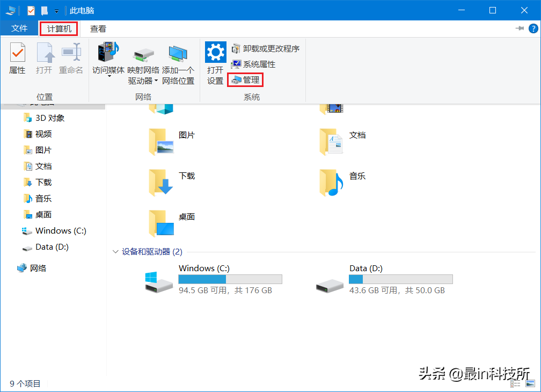Select 3D 对象 in navigation pane
This screenshot has width=541, height=392.
tap(44, 118)
